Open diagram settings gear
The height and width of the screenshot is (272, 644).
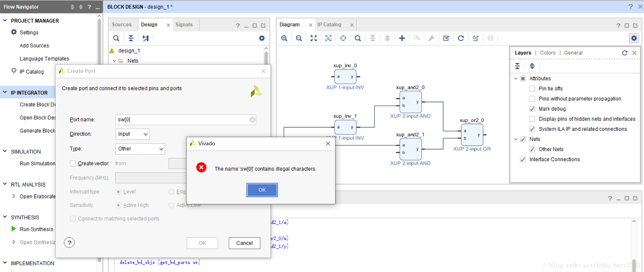[x=634, y=38]
